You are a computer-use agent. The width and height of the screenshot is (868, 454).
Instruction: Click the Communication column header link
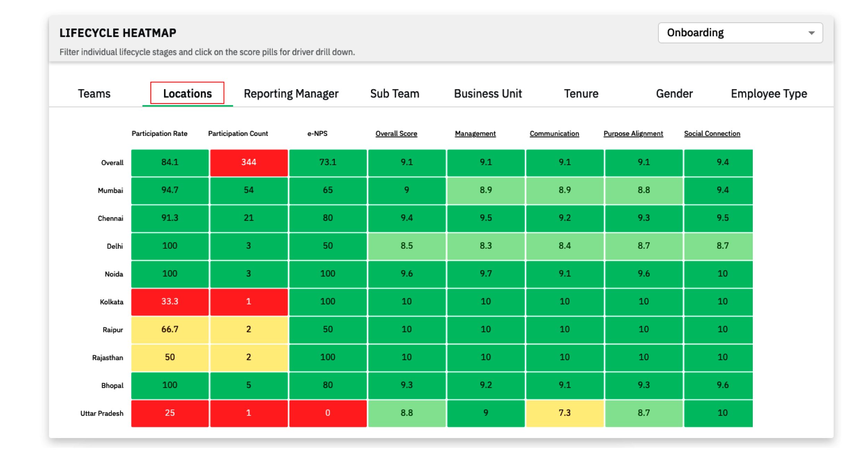click(554, 134)
